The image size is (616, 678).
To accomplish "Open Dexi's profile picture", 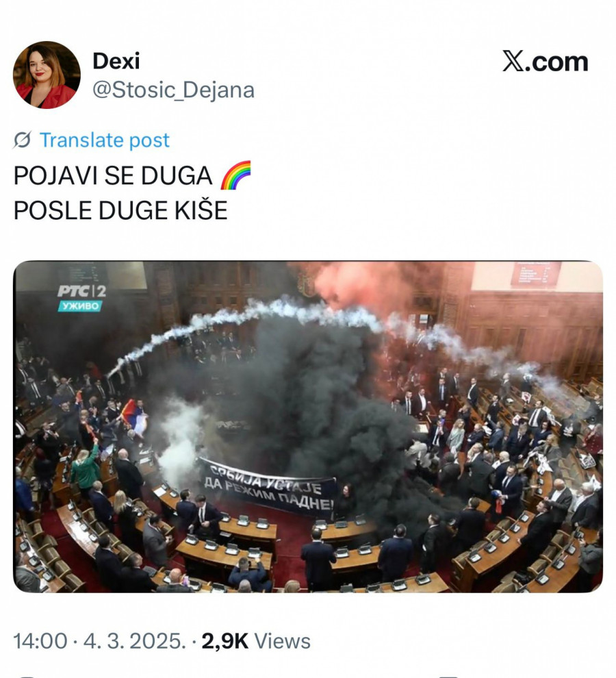I will pyautogui.click(x=47, y=75).
